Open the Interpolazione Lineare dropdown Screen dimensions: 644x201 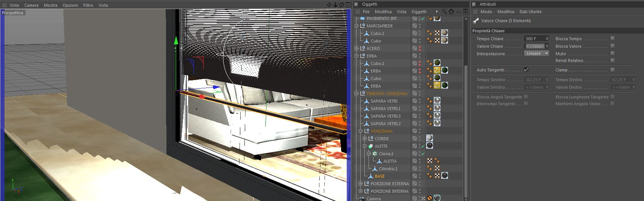click(537, 53)
